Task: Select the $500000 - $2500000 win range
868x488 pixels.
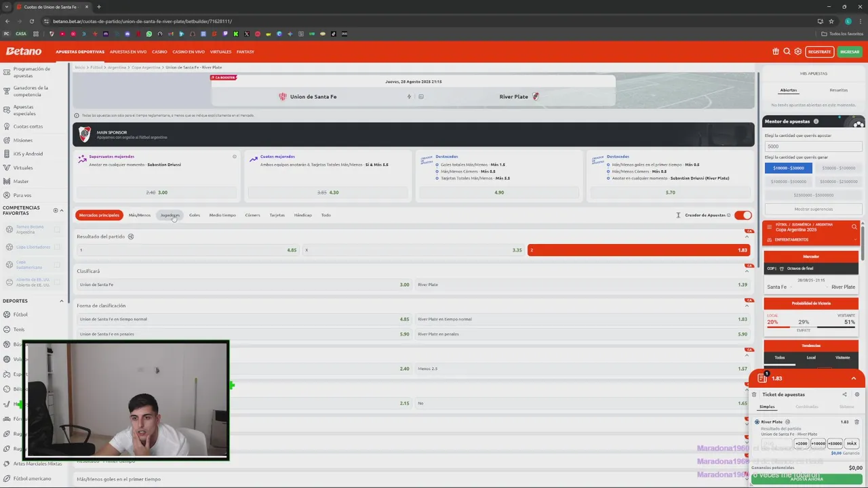Action: [838, 182]
